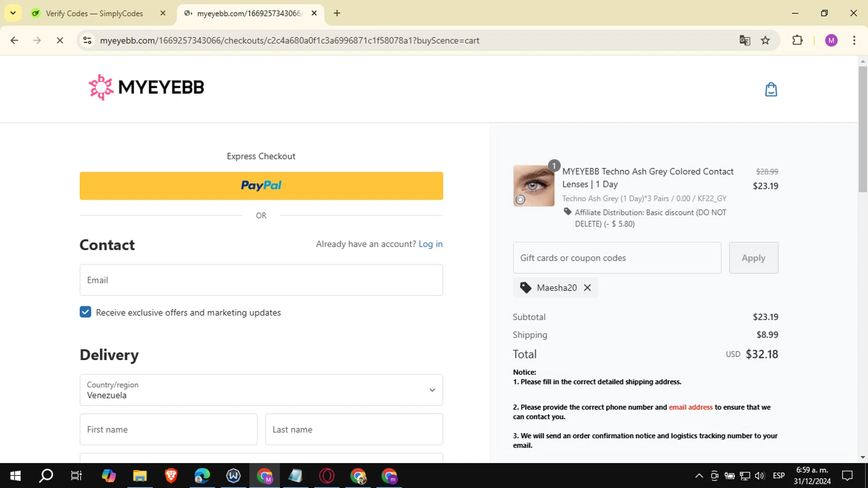The width and height of the screenshot is (868, 488).
Task: Close the myeyebb.com tab
Action: pyautogui.click(x=314, y=13)
